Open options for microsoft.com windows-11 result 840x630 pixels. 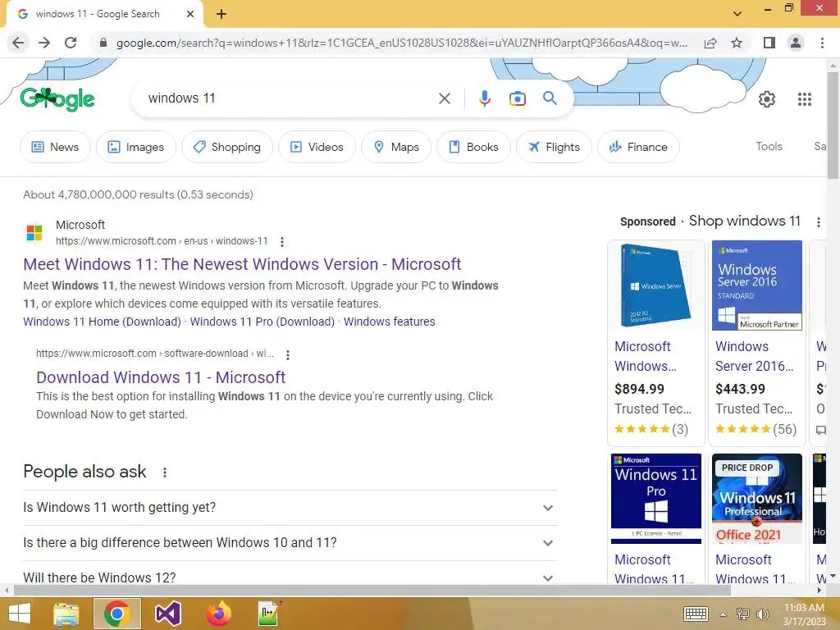[x=282, y=242]
